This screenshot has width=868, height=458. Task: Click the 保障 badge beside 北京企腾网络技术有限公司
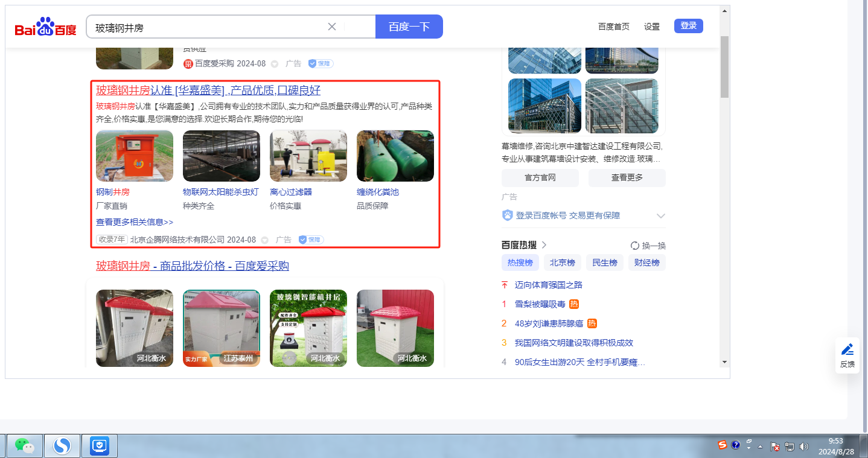(x=311, y=240)
